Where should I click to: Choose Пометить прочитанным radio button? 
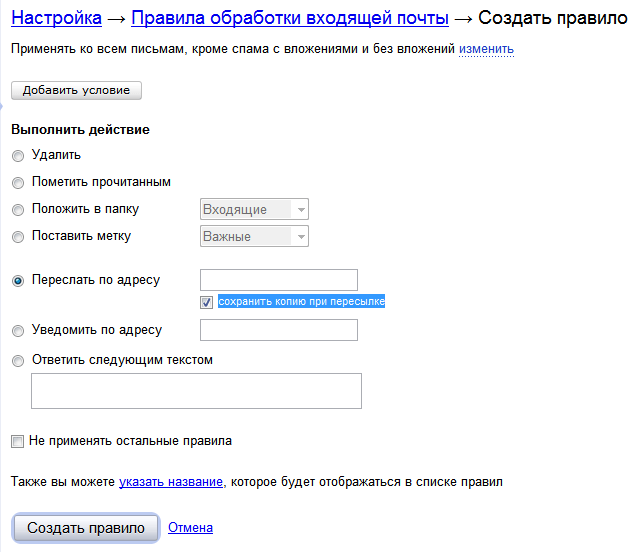(18, 183)
